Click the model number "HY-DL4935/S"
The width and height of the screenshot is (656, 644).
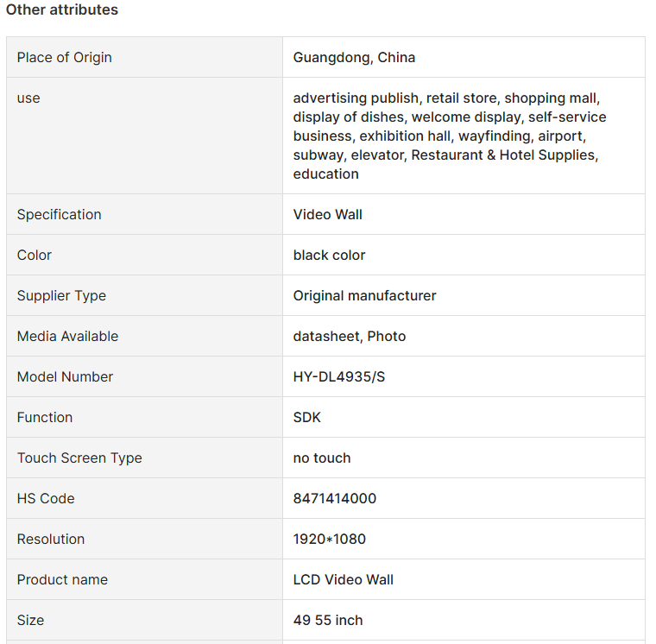tap(339, 377)
